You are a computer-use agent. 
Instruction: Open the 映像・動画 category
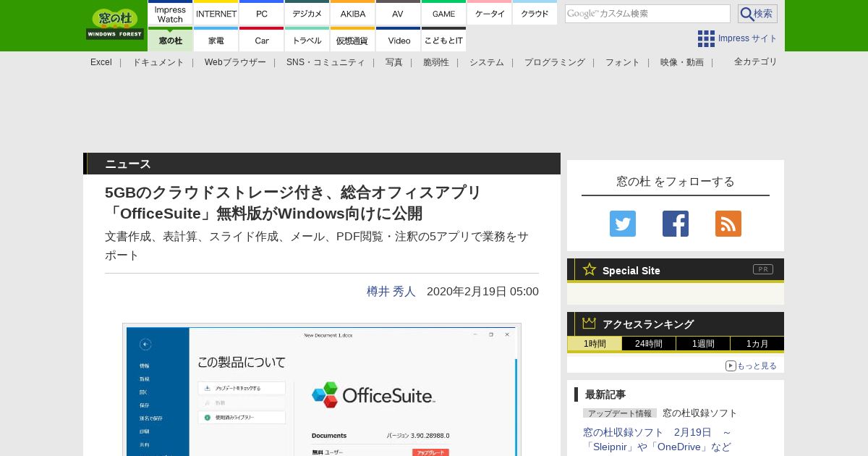[682, 62]
